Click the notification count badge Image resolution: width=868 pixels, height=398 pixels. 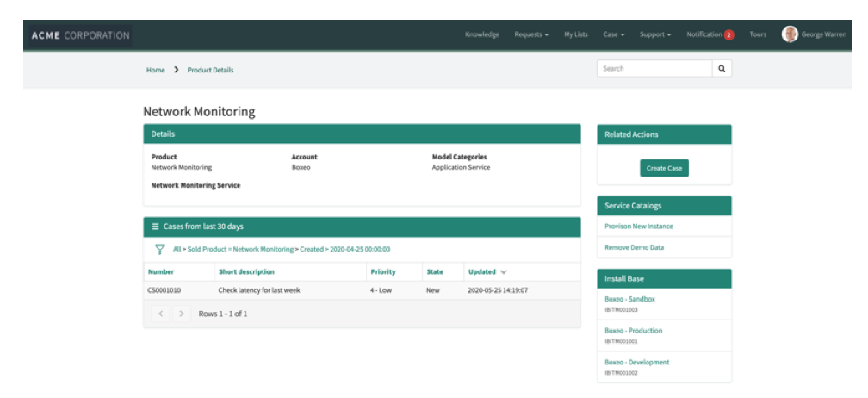pos(729,34)
